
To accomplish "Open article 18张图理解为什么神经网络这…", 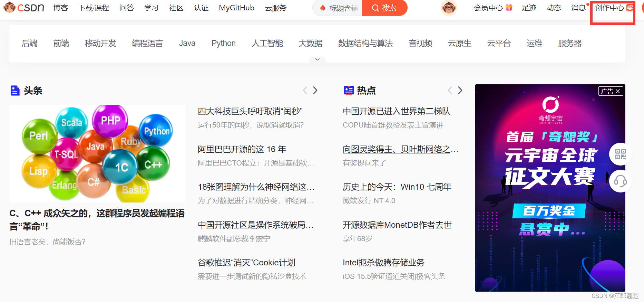I will (256, 187).
